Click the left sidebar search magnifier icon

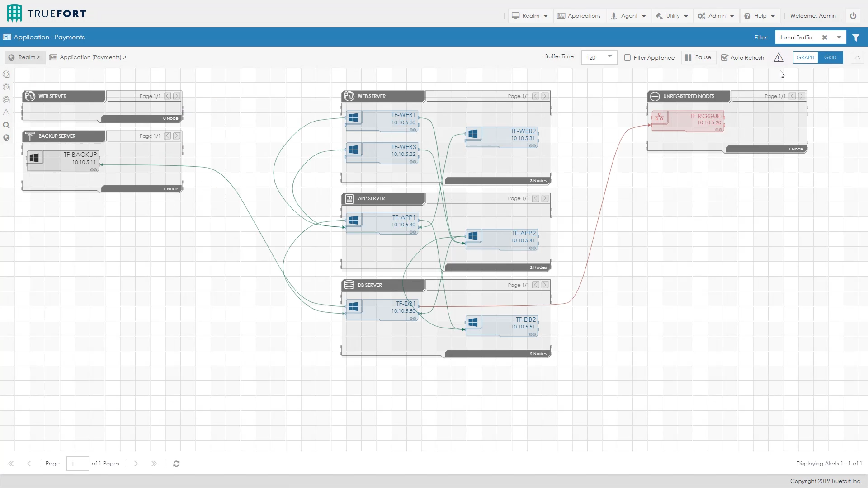tap(6, 125)
